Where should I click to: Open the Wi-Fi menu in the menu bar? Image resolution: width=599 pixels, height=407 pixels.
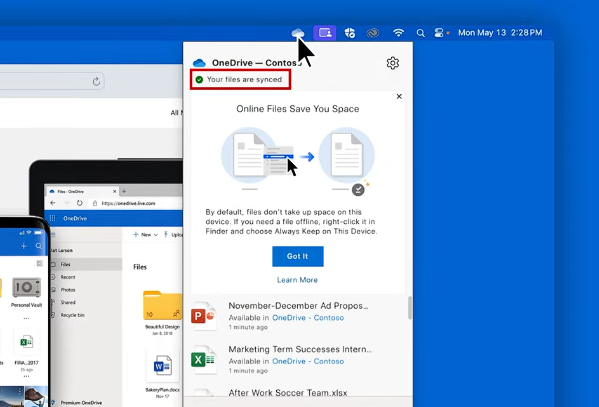(398, 33)
